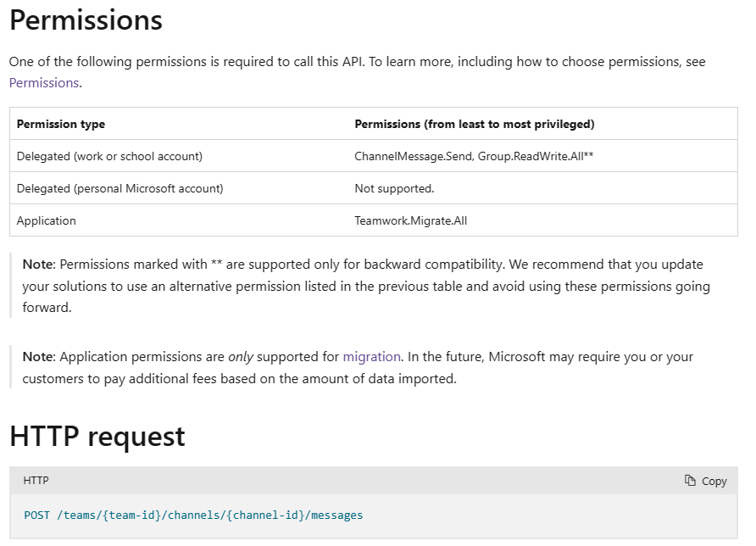
Task: Click the HTTP request section heading
Action: pos(97,437)
